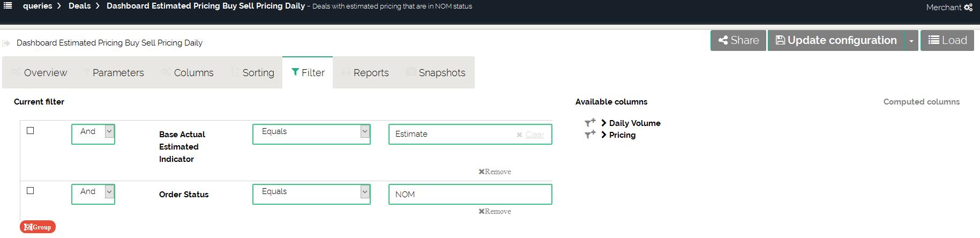Screen dimensions: 980x238
Task: Expand the Daily Volume column group
Action: pos(604,123)
